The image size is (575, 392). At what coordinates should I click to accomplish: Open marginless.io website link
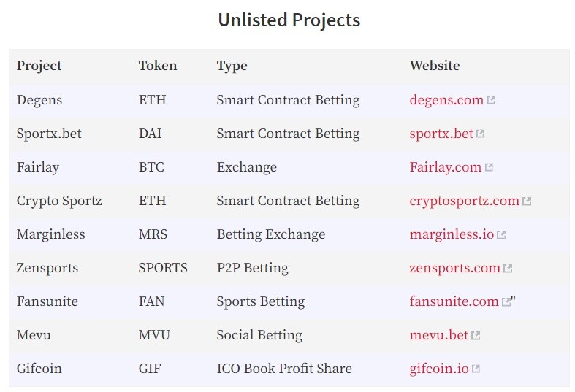pyautogui.click(x=452, y=234)
